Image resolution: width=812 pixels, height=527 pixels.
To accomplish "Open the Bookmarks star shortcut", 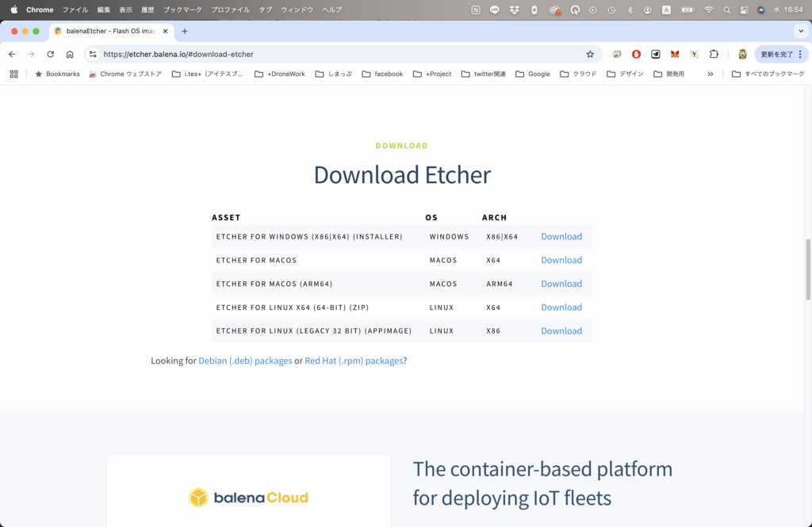I will point(57,74).
